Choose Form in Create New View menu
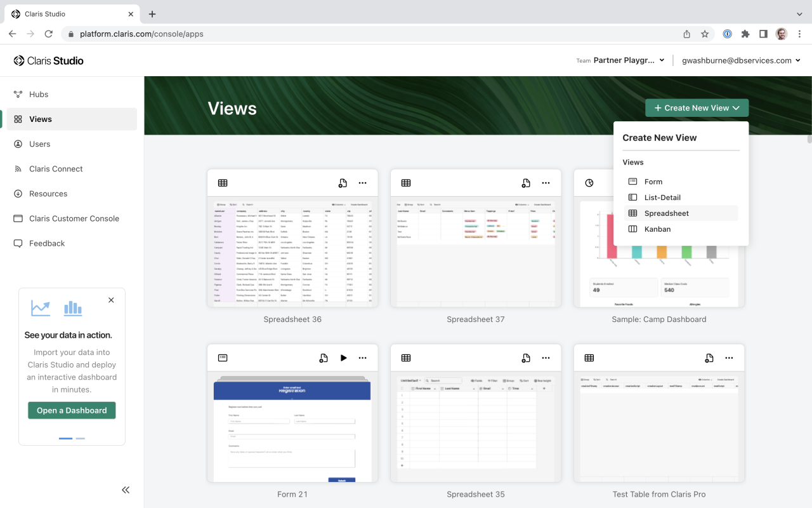 click(x=681, y=182)
